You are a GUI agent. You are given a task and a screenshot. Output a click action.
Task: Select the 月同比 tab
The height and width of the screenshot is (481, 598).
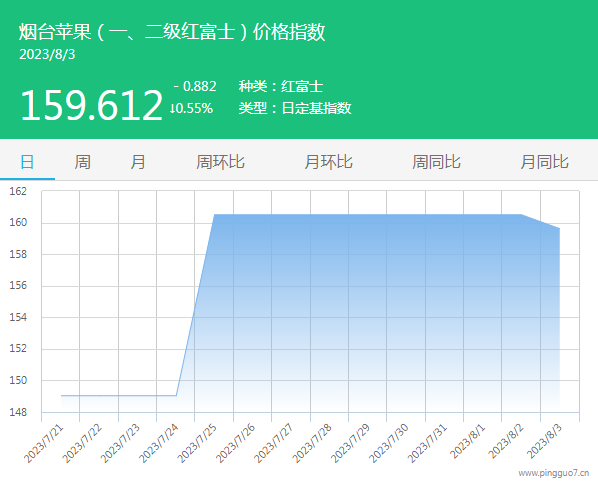click(x=544, y=162)
